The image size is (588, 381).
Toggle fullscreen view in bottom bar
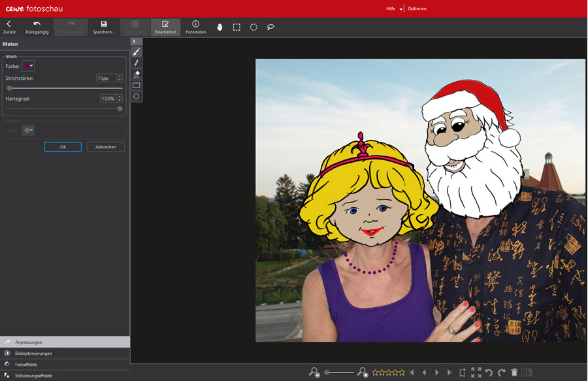tap(476, 372)
